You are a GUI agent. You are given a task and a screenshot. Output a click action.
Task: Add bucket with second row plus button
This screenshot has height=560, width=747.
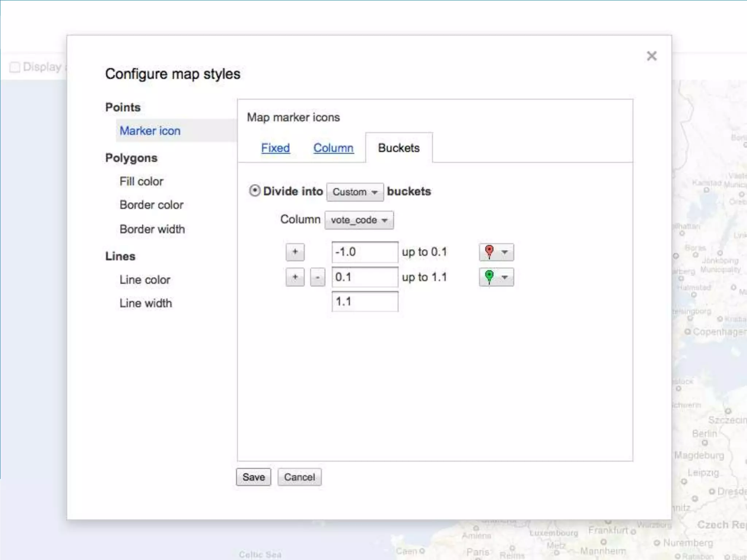295,277
